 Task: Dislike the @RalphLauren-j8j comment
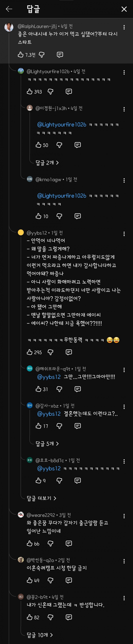pyautogui.click(x=42, y=54)
